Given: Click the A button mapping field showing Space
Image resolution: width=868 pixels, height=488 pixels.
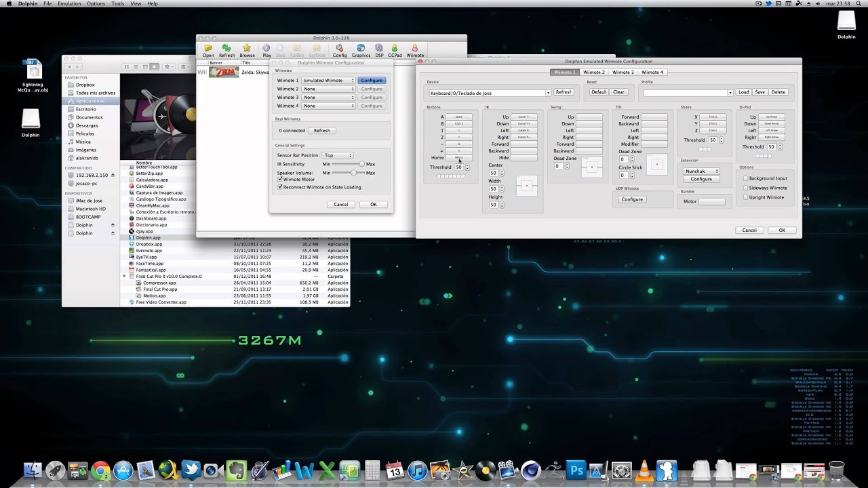Looking at the screenshot, I should [x=459, y=117].
